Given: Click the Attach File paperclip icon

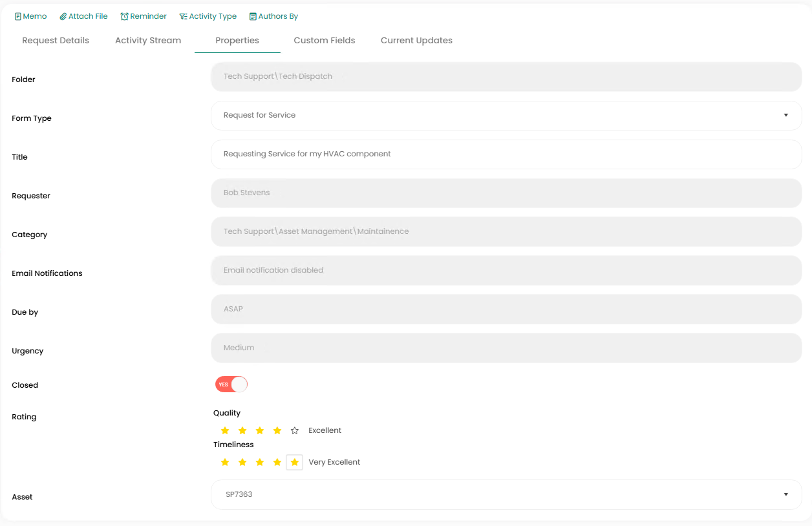Looking at the screenshot, I should pyautogui.click(x=63, y=16).
